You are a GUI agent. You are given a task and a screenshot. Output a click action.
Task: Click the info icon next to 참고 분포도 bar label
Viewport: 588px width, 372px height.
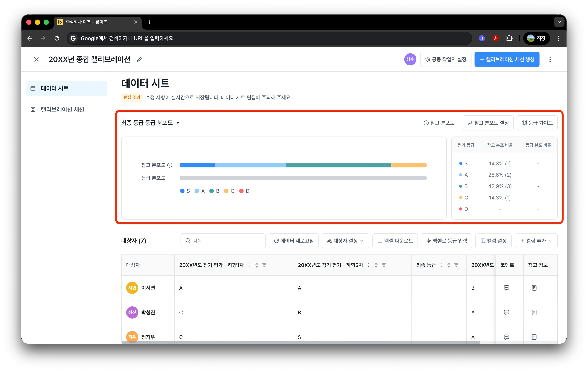tap(170, 165)
